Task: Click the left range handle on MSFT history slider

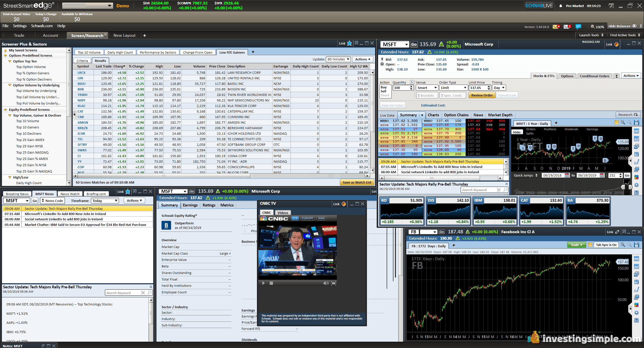Action: pyautogui.click(x=623, y=187)
